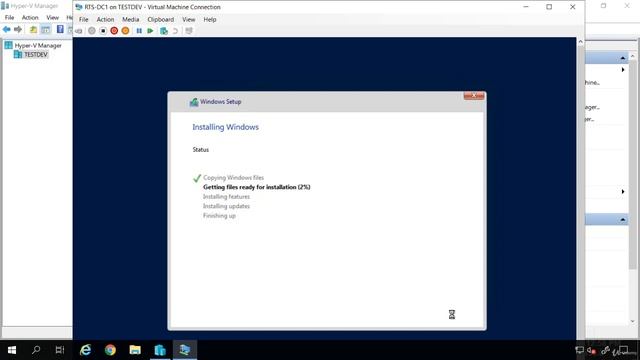The height and width of the screenshot is (360, 640).
Task: Click Actions pane scrollbar down arrow
Action: coord(633,322)
